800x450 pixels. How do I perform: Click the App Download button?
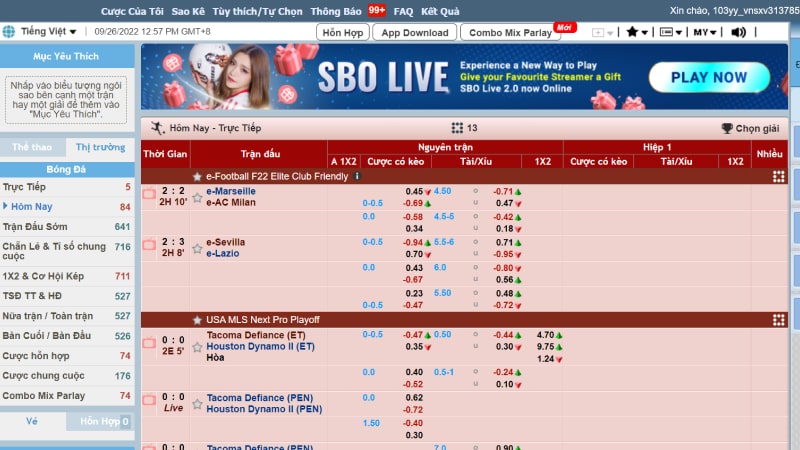[415, 32]
